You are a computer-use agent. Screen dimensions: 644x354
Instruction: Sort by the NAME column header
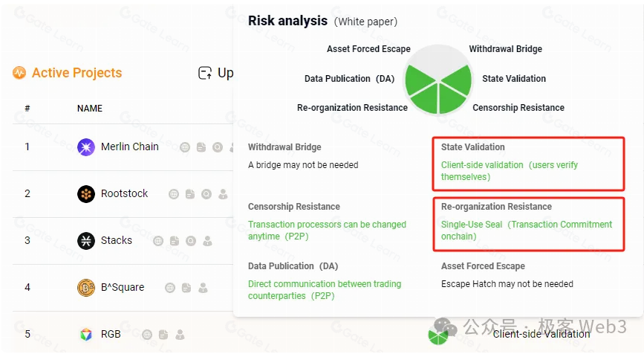click(x=90, y=109)
